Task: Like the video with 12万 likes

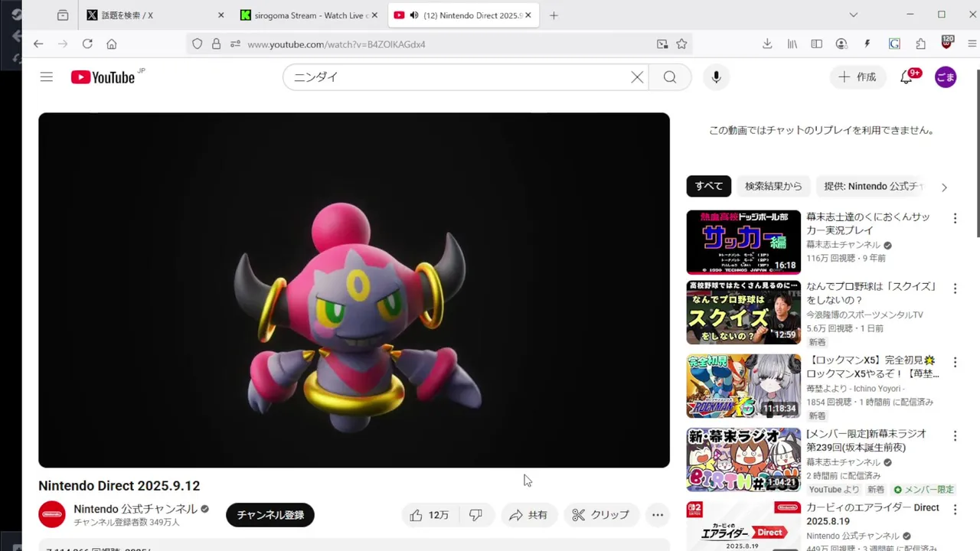Action: pyautogui.click(x=429, y=515)
